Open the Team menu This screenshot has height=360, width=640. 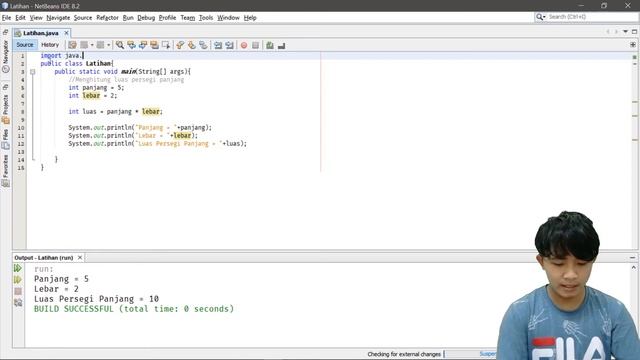pyautogui.click(x=188, y=18)
